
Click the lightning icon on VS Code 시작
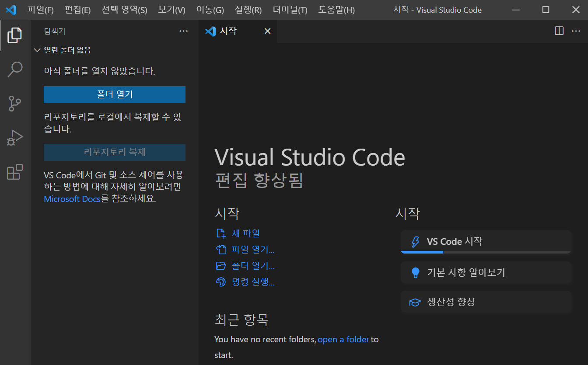pos(415,242)
